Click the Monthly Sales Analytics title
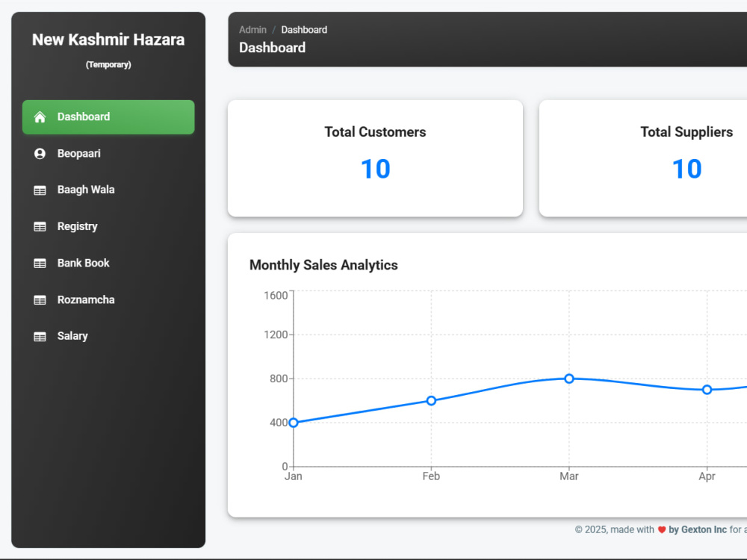Screen dimensions: 747x560 tap(323, 265)
